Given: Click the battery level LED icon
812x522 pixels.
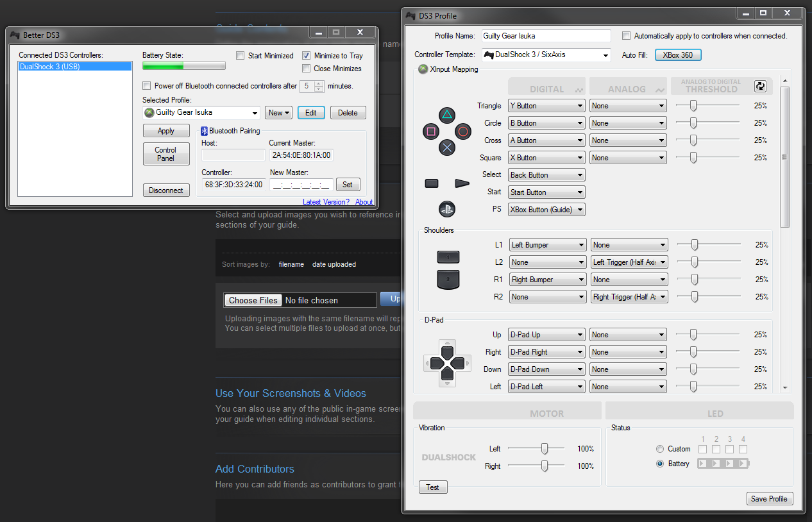Looking at the screenshot, I should point(723,463).
